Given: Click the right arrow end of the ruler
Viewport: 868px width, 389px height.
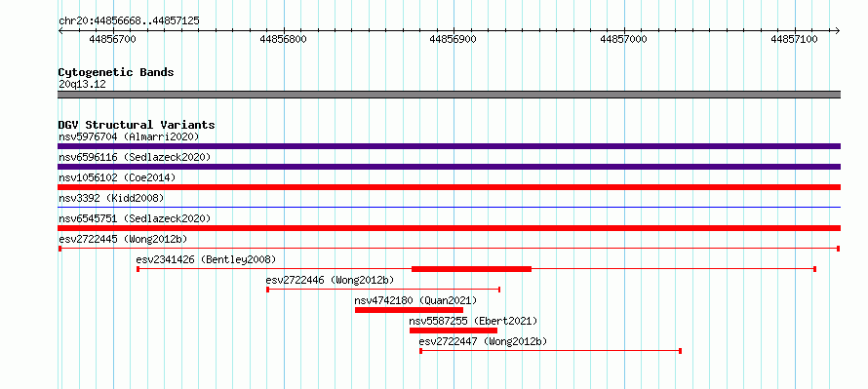Looking at the screenshot, I should [x=838, y=30].
